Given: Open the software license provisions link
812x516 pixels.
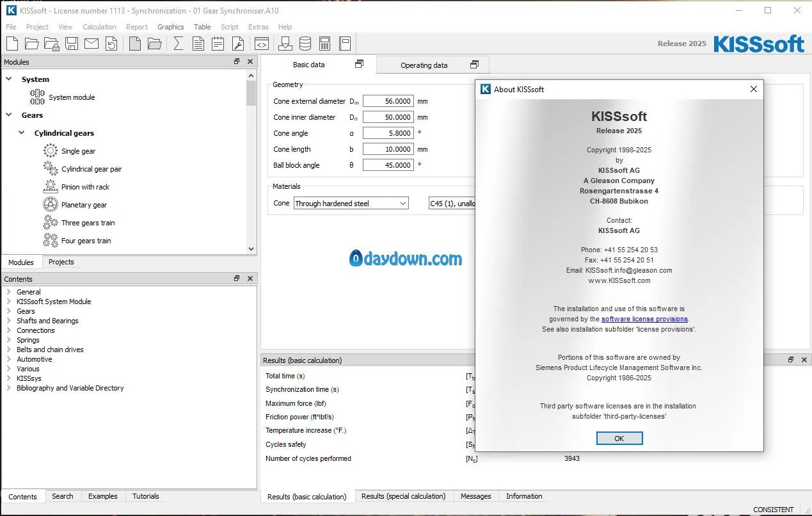Looking at the screenshot, I should click(644, 319).
